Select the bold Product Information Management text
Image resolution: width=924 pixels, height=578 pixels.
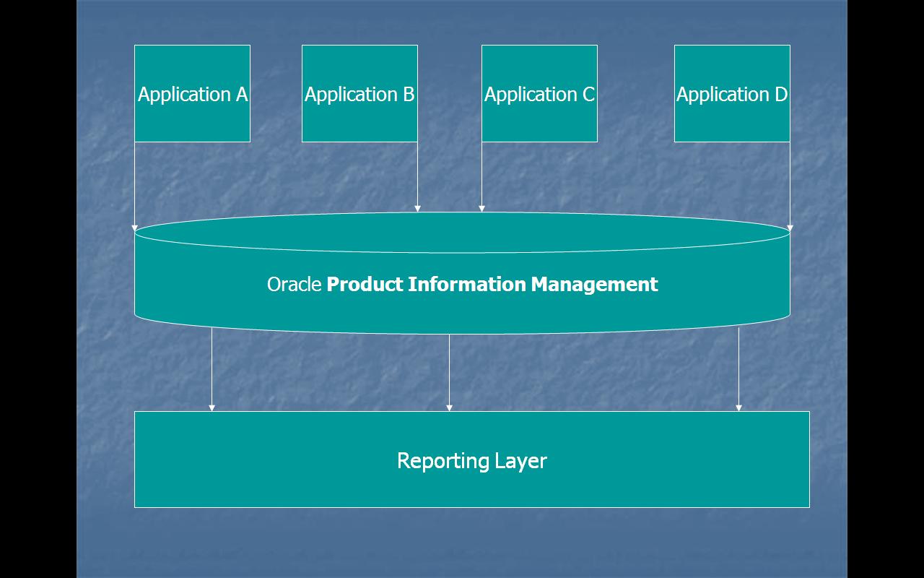(492, 284)
